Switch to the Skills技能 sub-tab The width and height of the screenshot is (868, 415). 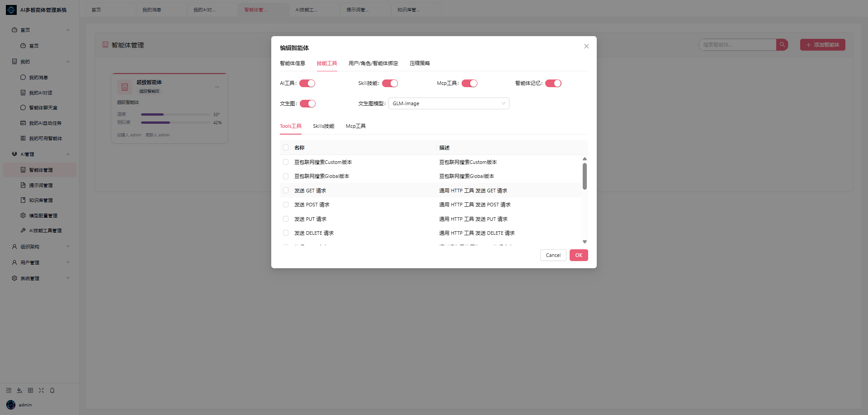[324, 126]
